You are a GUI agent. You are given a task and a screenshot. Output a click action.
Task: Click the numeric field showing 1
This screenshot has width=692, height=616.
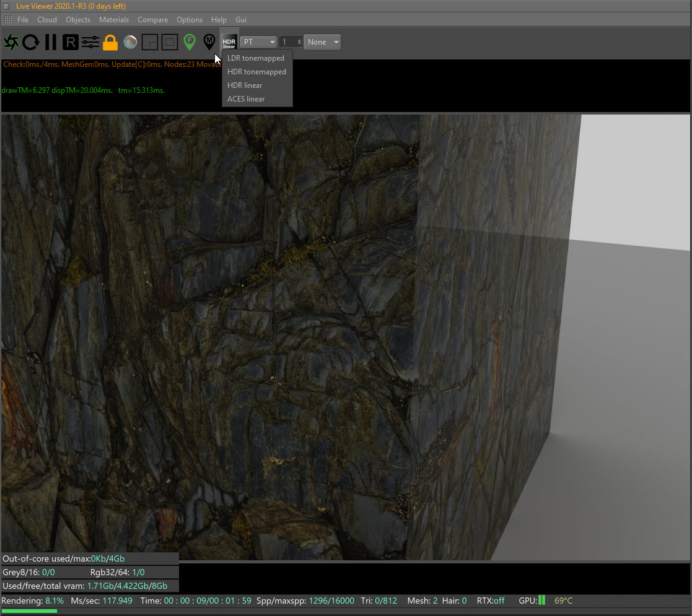291,42
